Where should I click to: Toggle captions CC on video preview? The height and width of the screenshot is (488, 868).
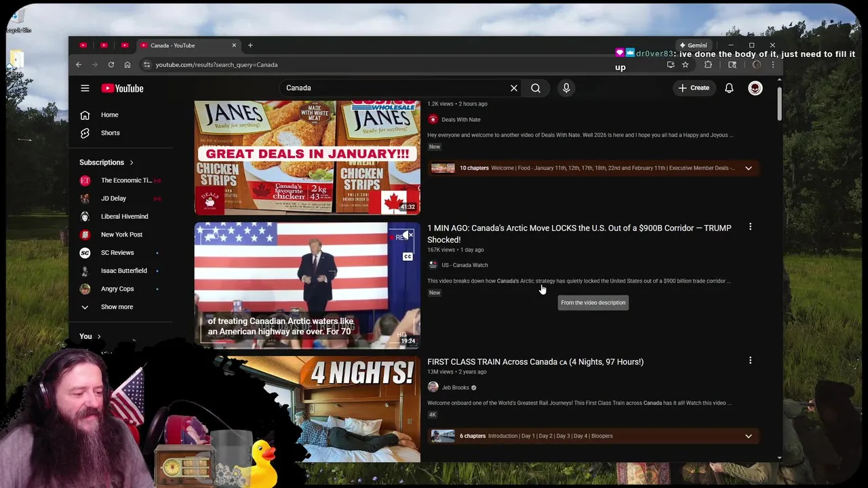[x=408, y=257]
